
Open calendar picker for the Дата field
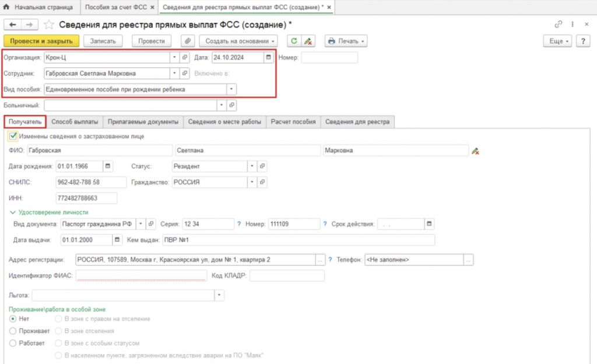pos(268,58)
